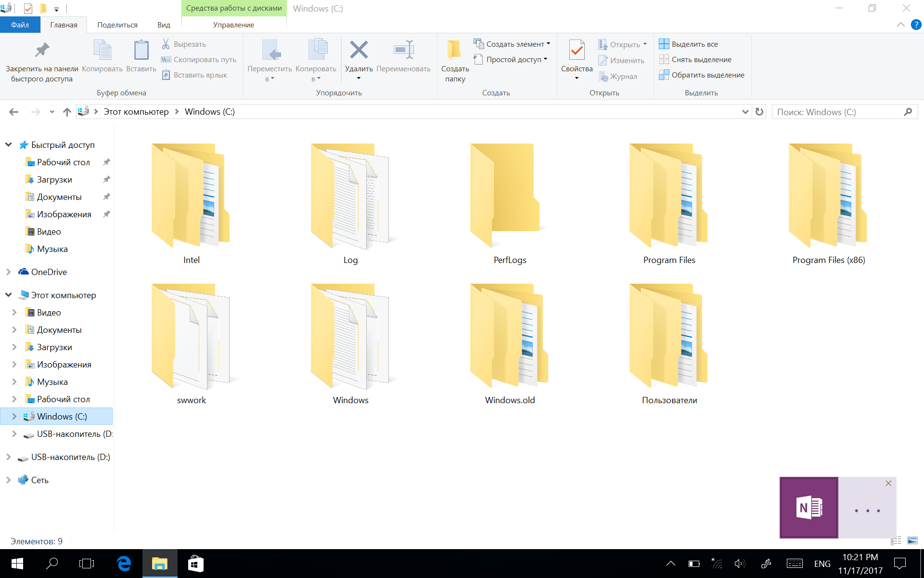Open the Action Center notification icon
Viewport: 924px width, 578px height.
tap(899, 564)
